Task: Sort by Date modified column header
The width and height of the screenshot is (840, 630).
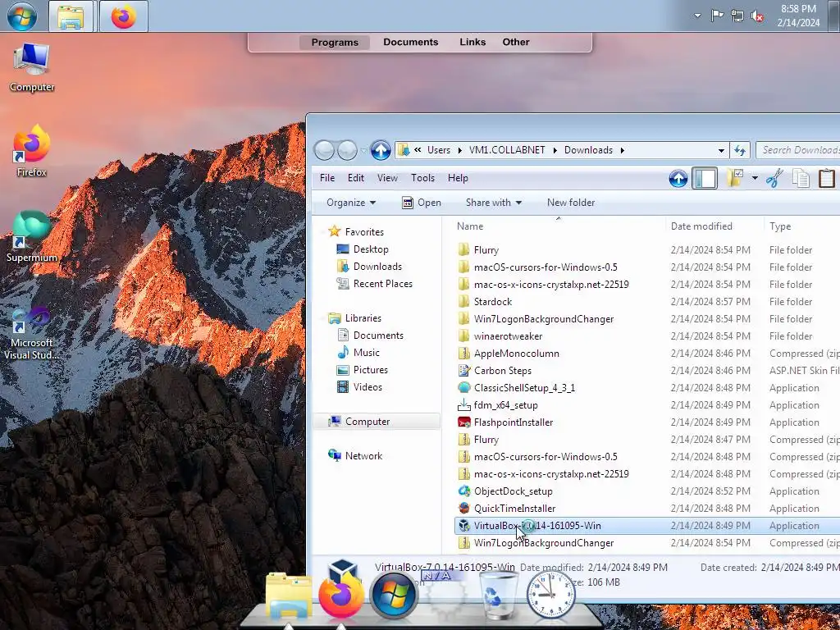Action: [714, 226]
